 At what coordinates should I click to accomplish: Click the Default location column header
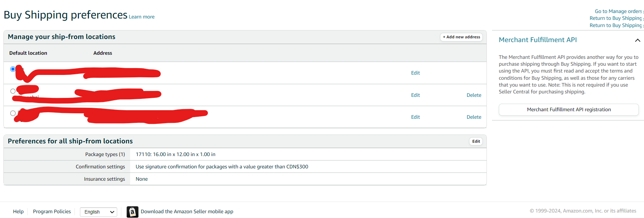[28, 53]
